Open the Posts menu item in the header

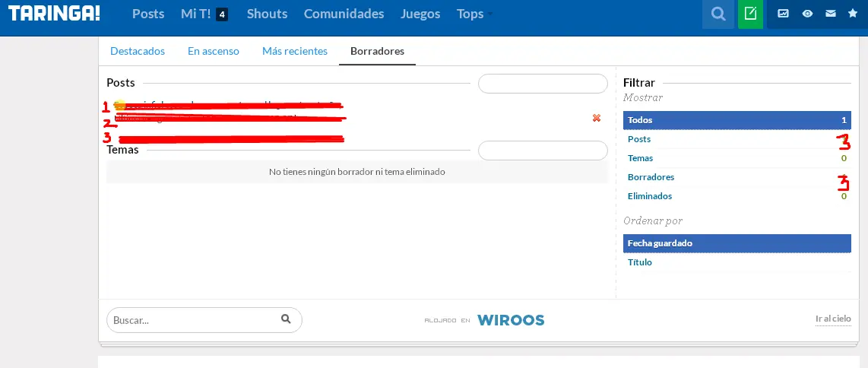point(148,14)
